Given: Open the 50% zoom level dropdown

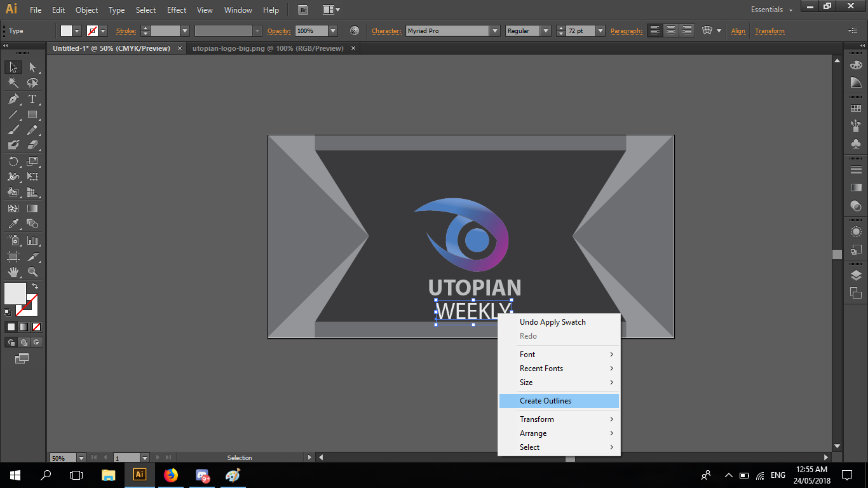Looking at the screenshot, I should 81,457.
